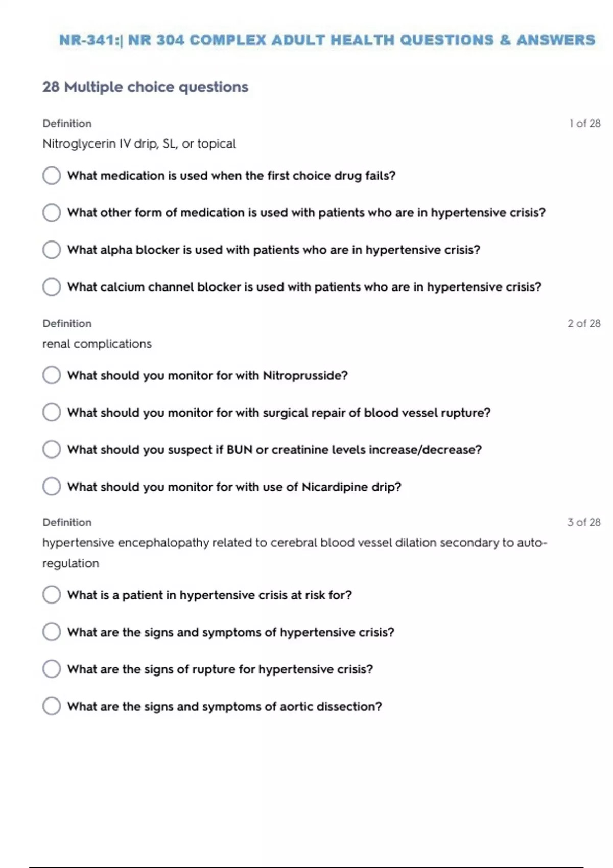This screenshot has height=868, width=613.
Task: Pick the alpha blocker answer radio button
Action: 52,250
